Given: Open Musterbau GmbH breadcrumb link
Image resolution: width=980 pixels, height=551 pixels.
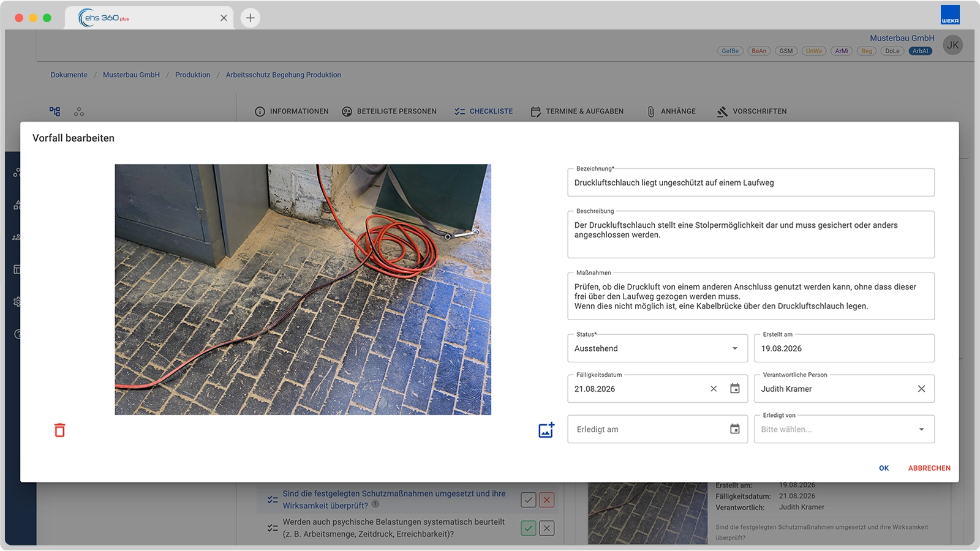Looking at the screenshot, I should pyautogui.click(x=131, y=75).
